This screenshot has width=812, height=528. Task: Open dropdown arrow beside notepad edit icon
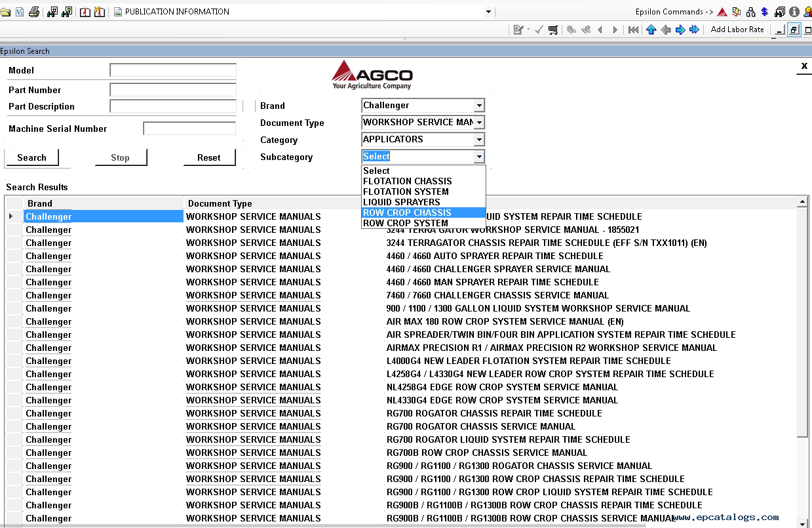point(528,30)
